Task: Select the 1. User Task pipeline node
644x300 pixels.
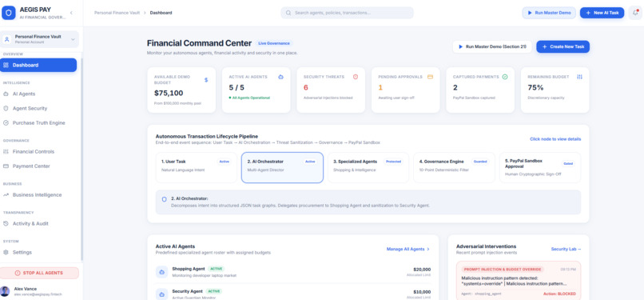Action: point(197,168)
